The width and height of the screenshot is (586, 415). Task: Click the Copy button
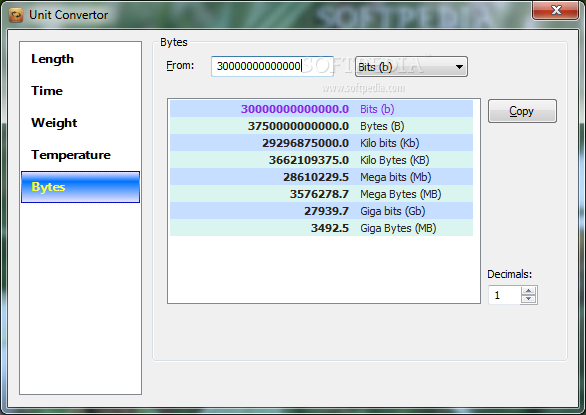point(522,111)
